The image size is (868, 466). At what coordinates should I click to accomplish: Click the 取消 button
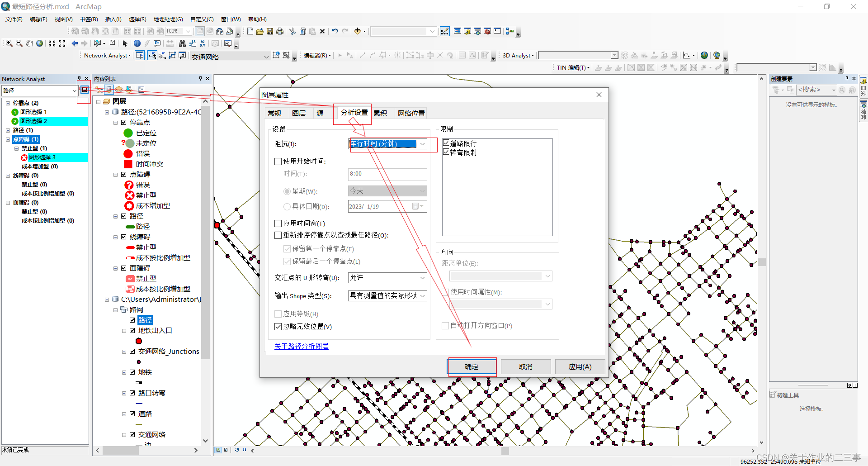(x=526, y=366)
